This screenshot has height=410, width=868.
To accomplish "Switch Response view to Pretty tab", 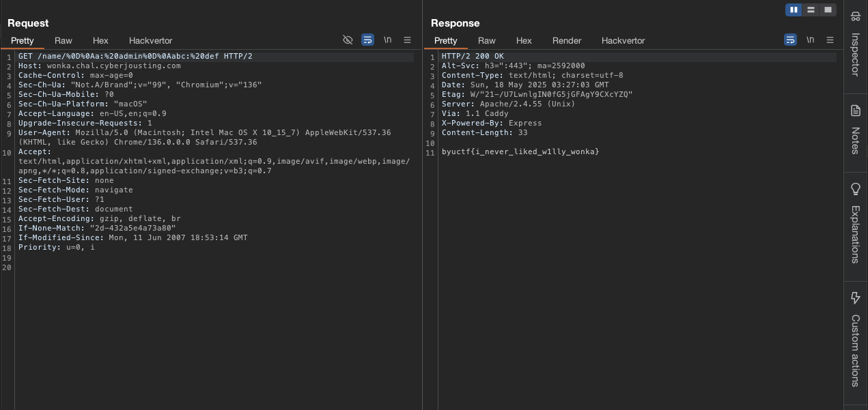I will (x=446, y=41).
